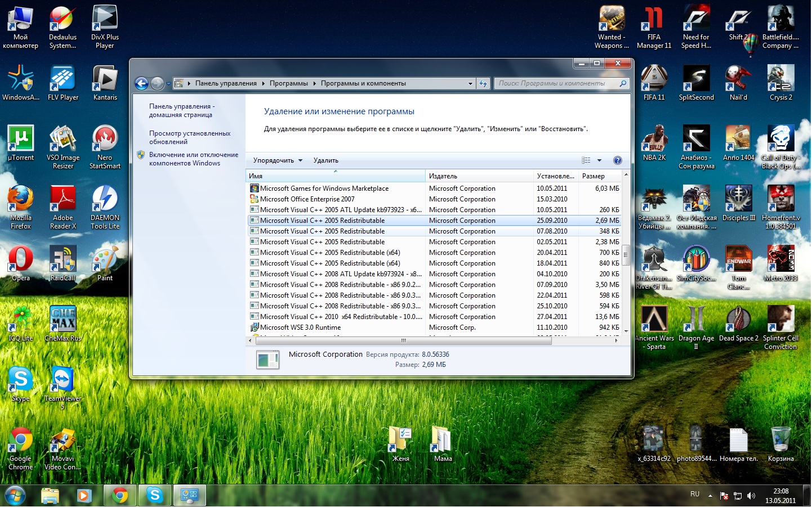This screenshot has width=812, height=507.
Task: Select the ICQ Lite desktop icon
Action: [x=21, y=324]
